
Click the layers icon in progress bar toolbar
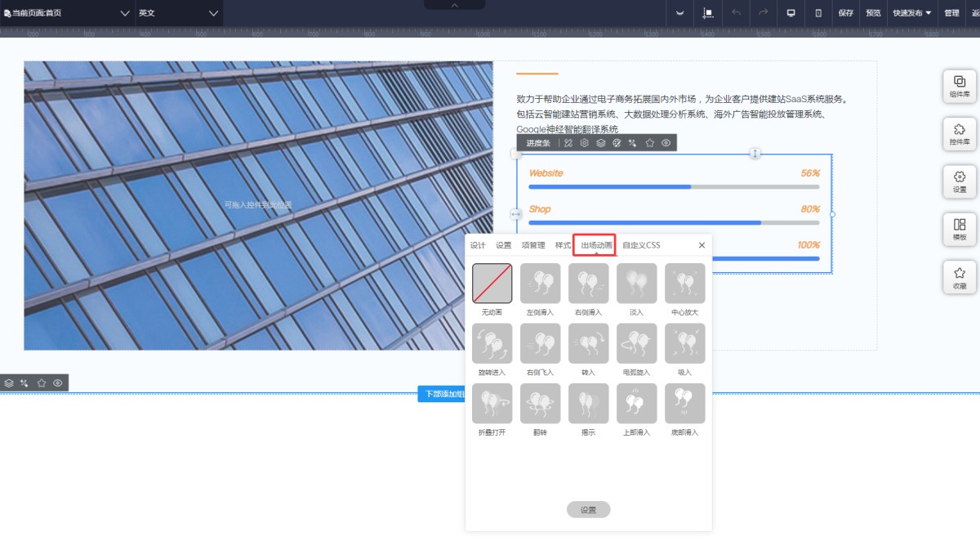pyautogui.click(x=601, y=143)
